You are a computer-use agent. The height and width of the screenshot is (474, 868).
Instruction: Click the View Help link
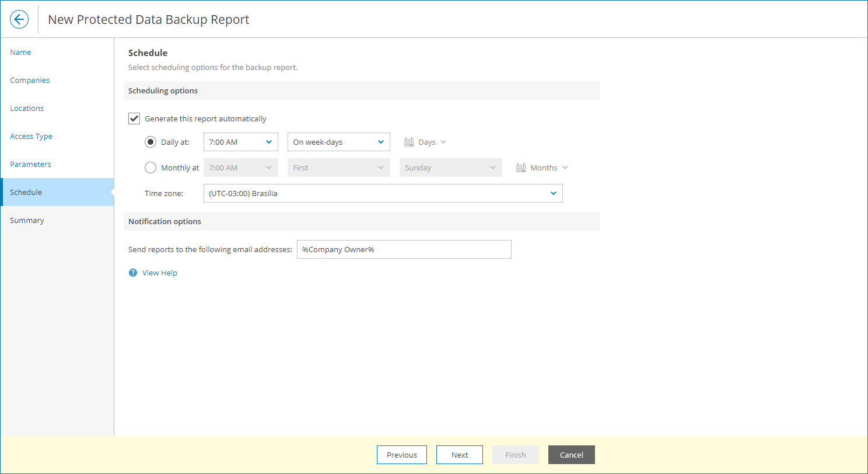159,273
